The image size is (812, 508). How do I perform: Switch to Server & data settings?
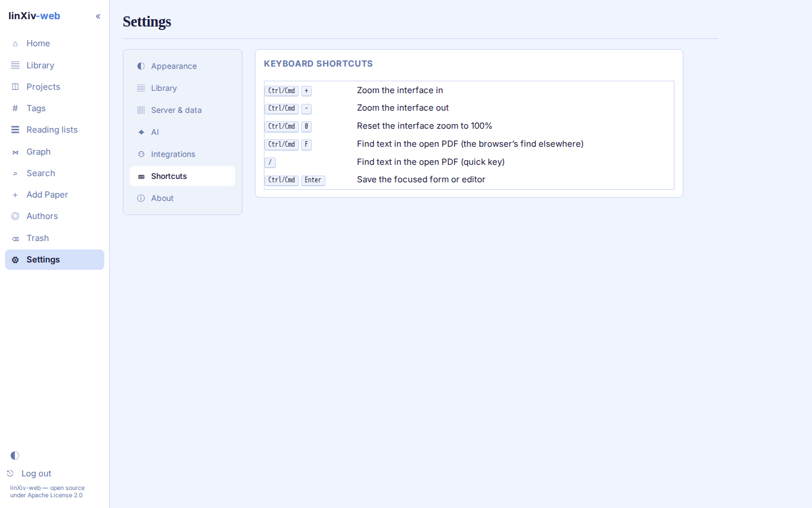click(x=182, y=110)
